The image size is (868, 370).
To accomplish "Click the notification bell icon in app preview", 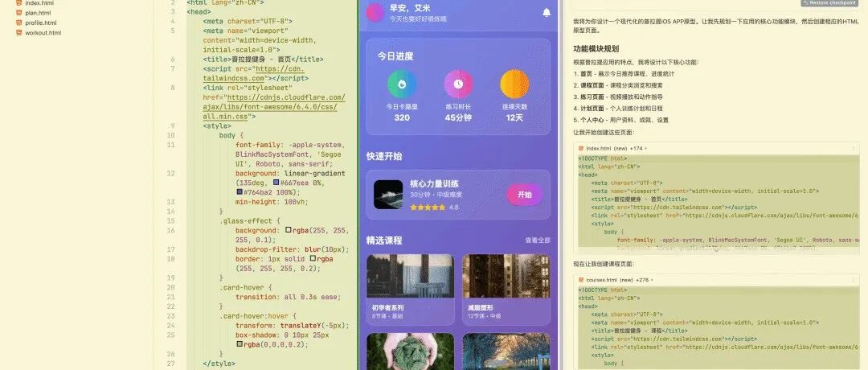I will point(547,12).
